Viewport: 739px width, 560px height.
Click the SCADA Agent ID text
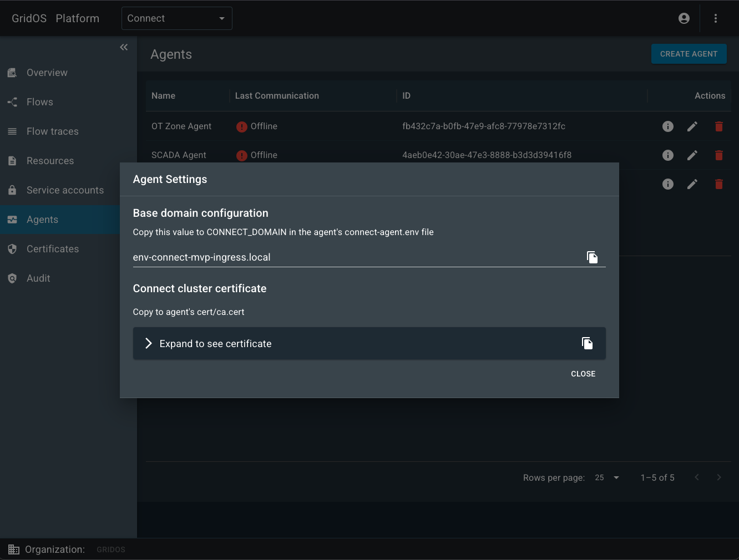[x=487, y=155]
